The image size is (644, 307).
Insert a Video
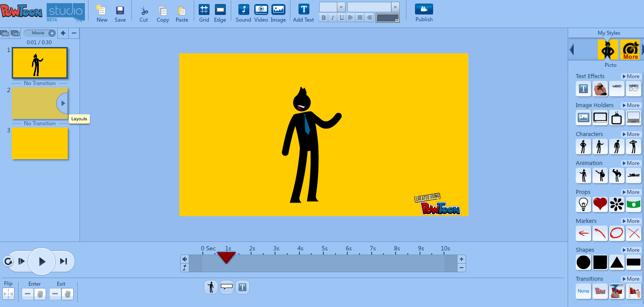261,14
